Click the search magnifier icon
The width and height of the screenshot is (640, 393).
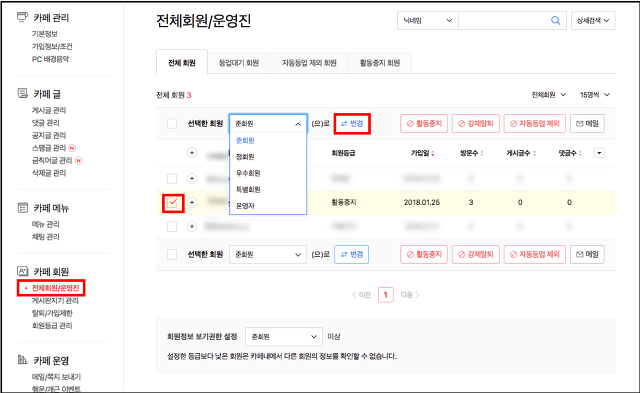tap(555, 20)
